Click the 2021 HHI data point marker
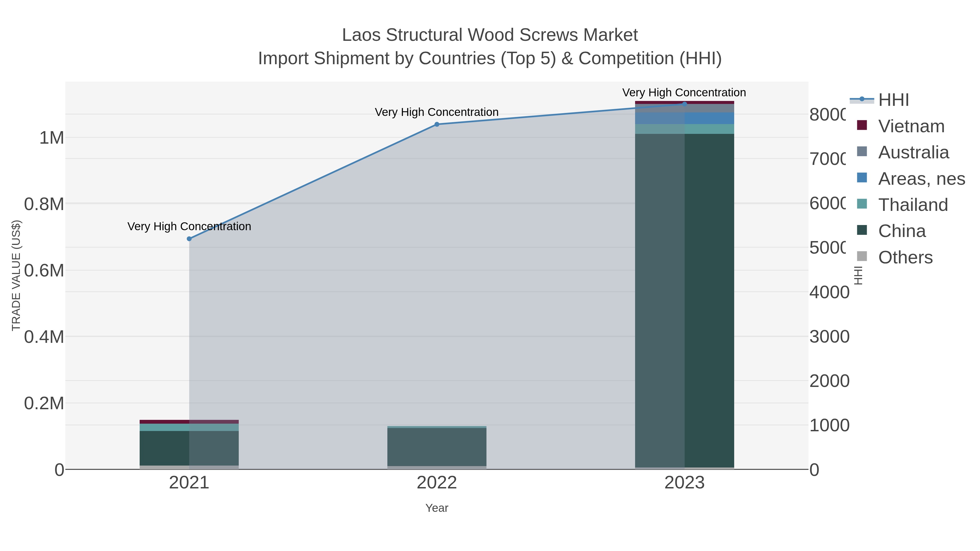The height and width of the screenshot is (551, 980). click(x=189, y=239)
